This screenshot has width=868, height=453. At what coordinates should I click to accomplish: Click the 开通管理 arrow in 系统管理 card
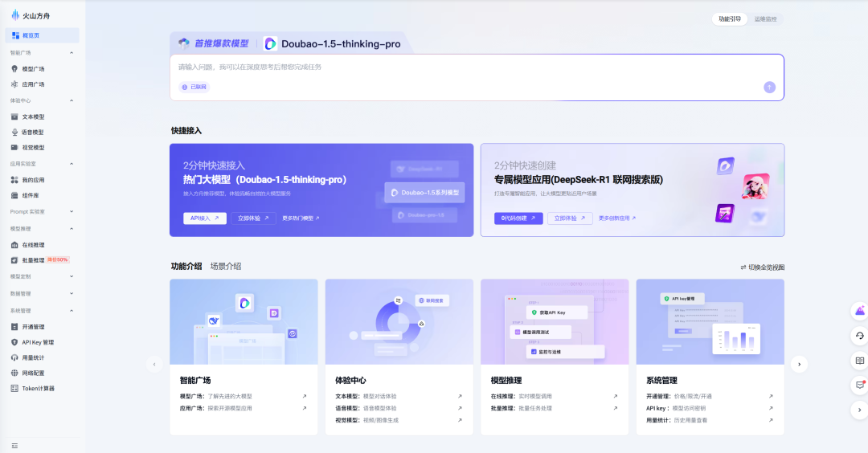tap(771, 397)
